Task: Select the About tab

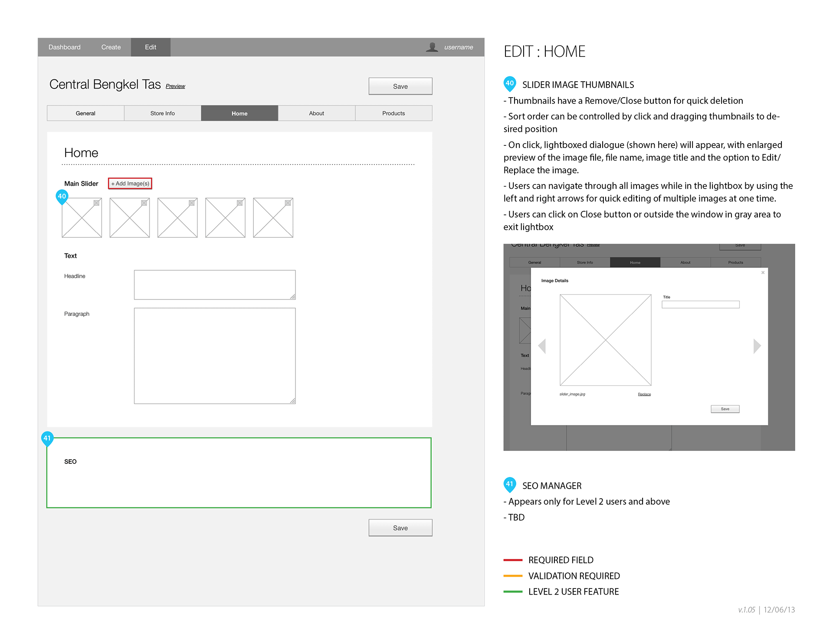Action: point(316,113)
